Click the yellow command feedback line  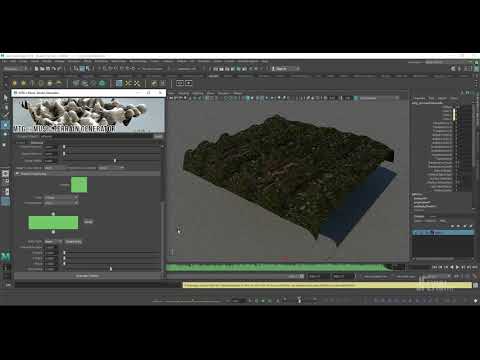pyautogui.click(x=327, y=285)
